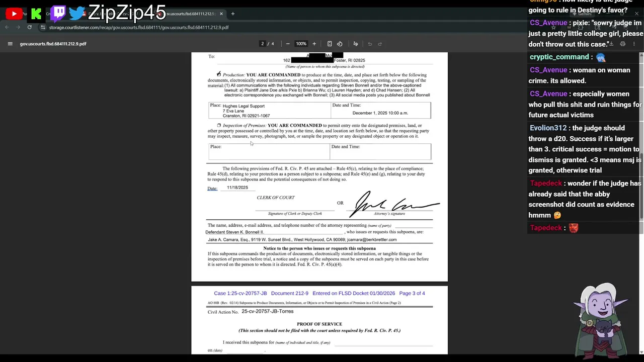Click the gov.uscourts.flsd.684111.212.9.pdf file title

[x=53, y=44]
